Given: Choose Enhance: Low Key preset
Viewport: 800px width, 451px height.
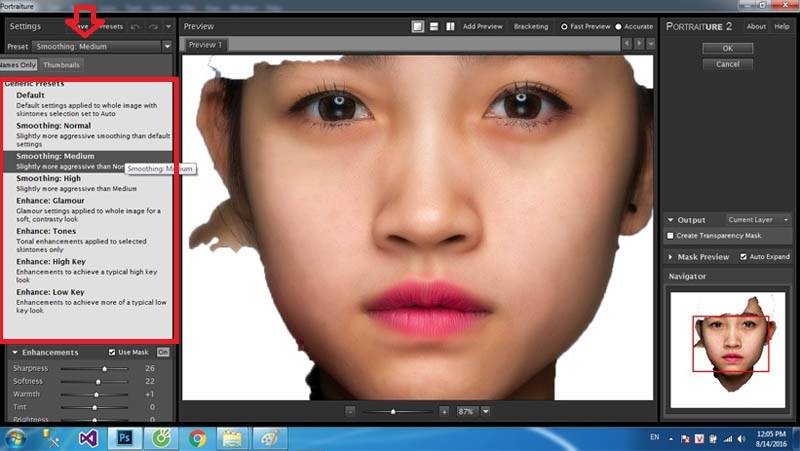Looking at the screenshot, I should 87,301.
